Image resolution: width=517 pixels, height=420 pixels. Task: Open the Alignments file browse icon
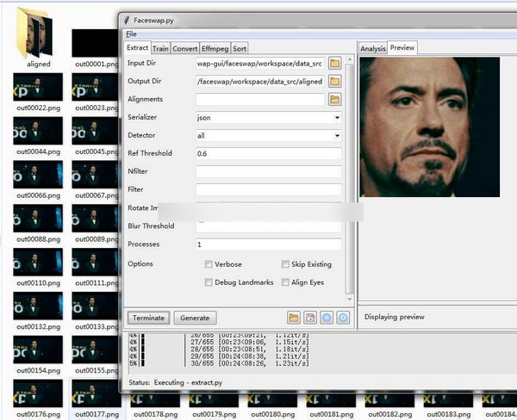coord(334,99)
